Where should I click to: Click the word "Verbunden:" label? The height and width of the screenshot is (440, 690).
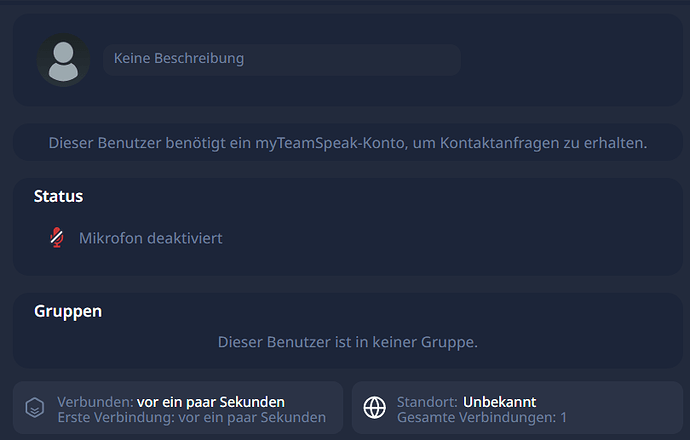pyautogui.click(x=95, y=402)
